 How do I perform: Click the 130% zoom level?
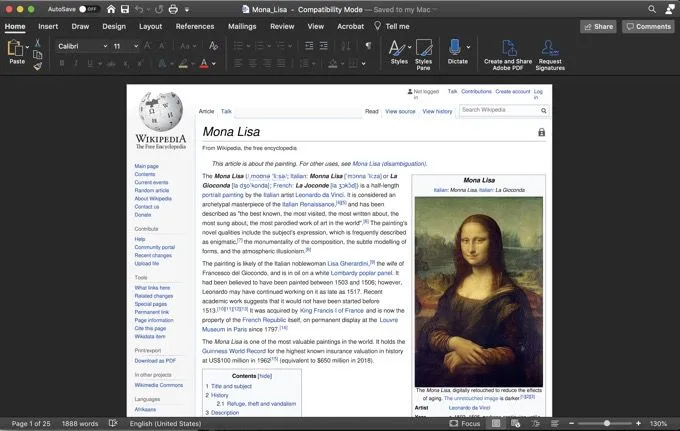tap(658, 423)
